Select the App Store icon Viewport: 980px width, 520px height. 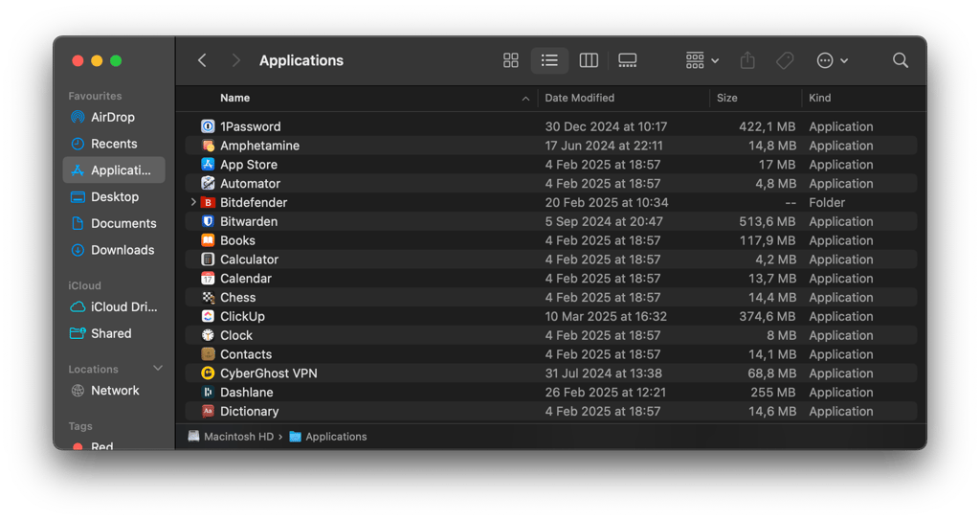pos(208,164)
